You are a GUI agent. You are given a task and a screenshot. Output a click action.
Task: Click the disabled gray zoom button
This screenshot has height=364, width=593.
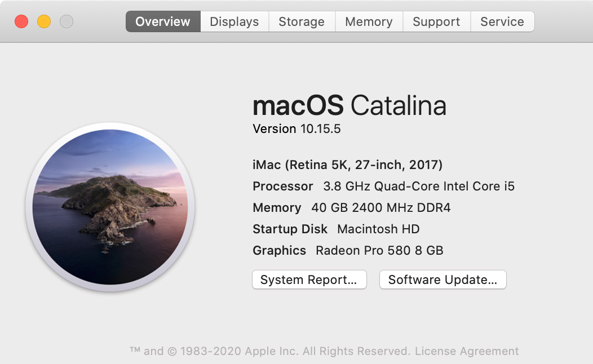67,21
